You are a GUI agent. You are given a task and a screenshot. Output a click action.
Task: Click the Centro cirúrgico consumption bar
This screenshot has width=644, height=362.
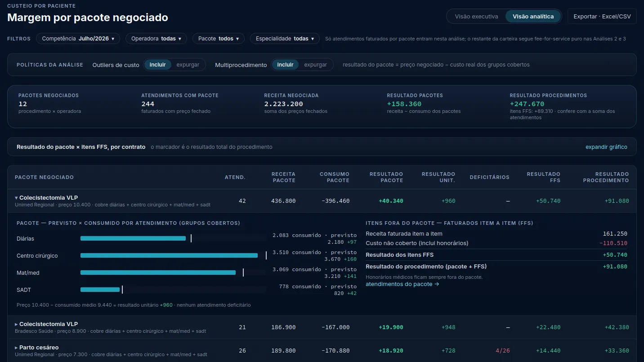pos(169,255)
